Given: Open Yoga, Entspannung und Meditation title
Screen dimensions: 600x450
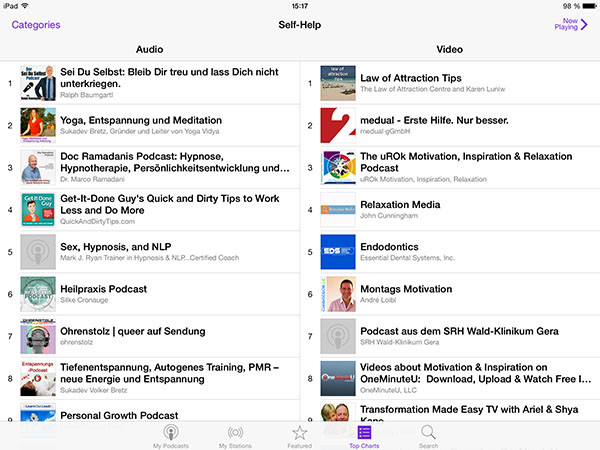Looking at the screenshot, I should click(141, 120).
